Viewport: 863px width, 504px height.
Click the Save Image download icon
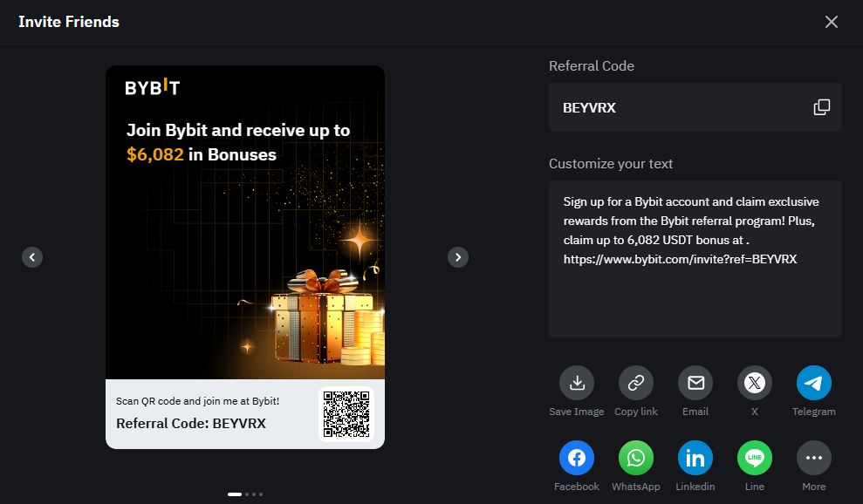tap(577, 383)
